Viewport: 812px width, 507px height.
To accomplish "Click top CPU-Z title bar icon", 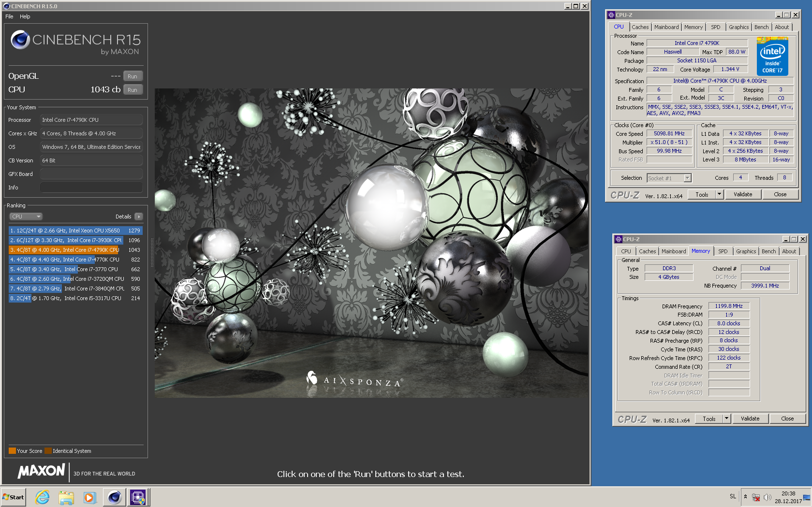I will 611,15.
